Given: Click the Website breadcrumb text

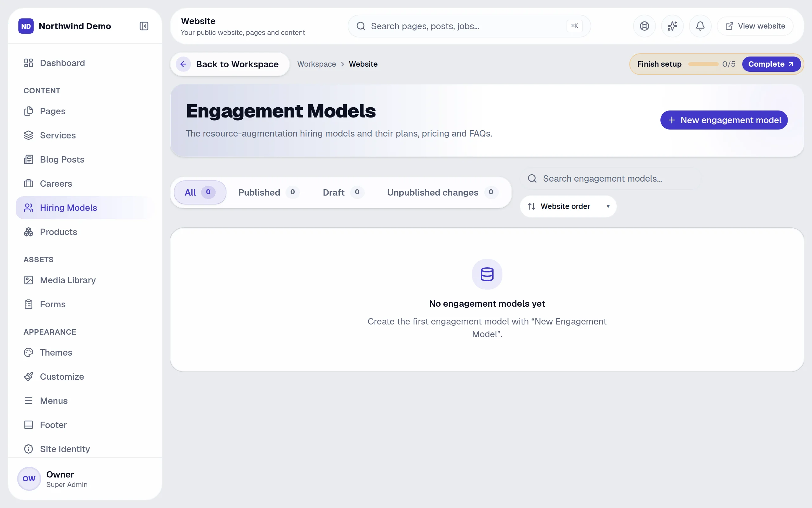Looking at the screenshot, I should coord(363,64).
